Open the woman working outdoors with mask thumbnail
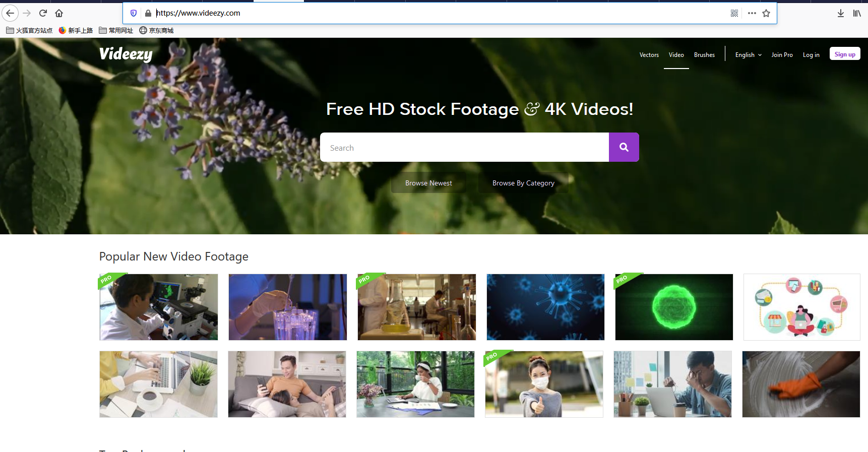 click(415, 384)
